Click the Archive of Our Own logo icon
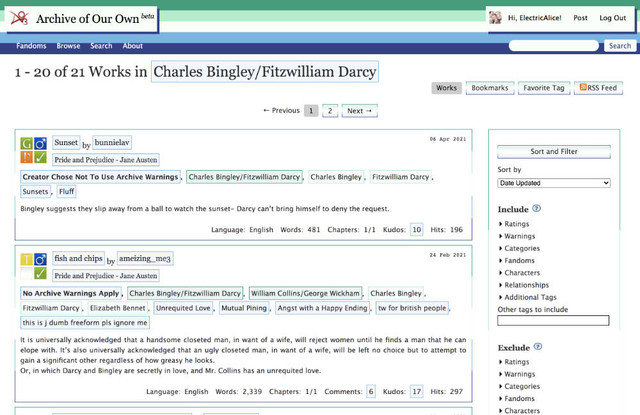 [x=19, y=18]
